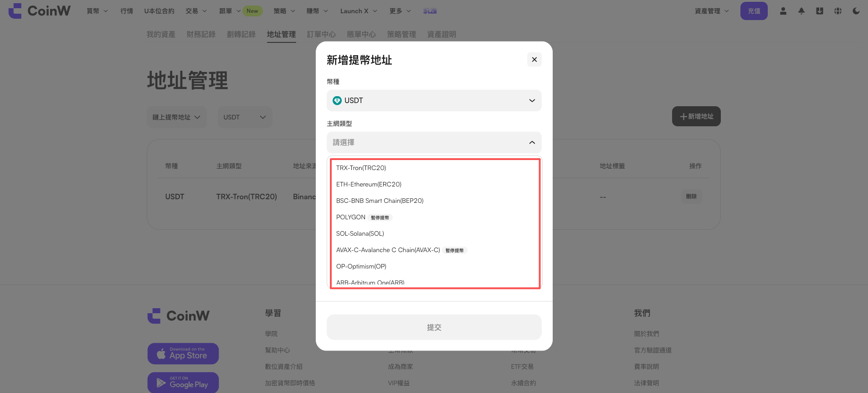Select AVAX-C-Avalanche C Chain option
The image size is (868, 393).
(x=434, y=250)
